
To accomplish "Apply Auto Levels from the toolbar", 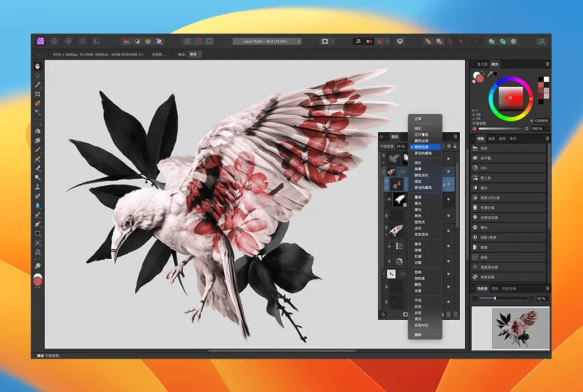I will (127, 41).
